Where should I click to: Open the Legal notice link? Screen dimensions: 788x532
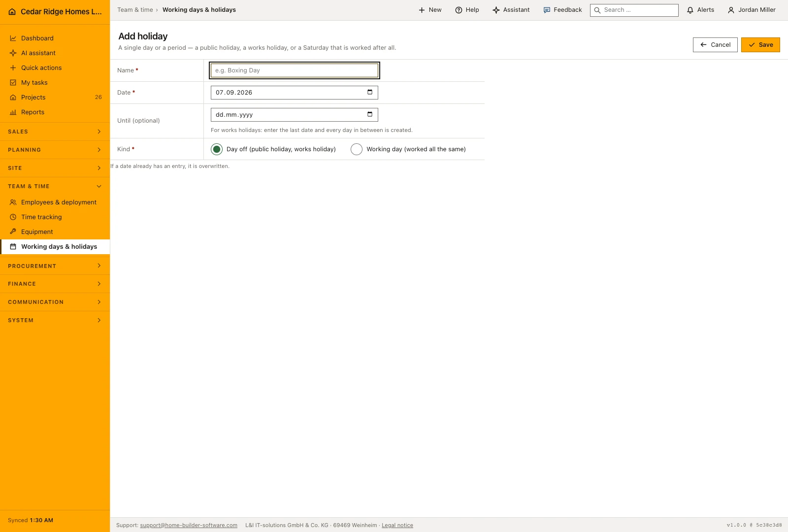click(397, 525)
